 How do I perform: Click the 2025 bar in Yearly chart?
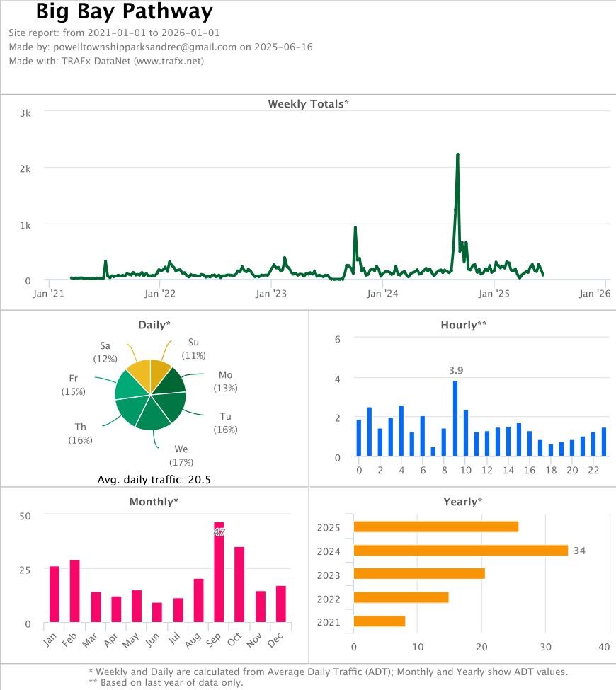(435, 527)
